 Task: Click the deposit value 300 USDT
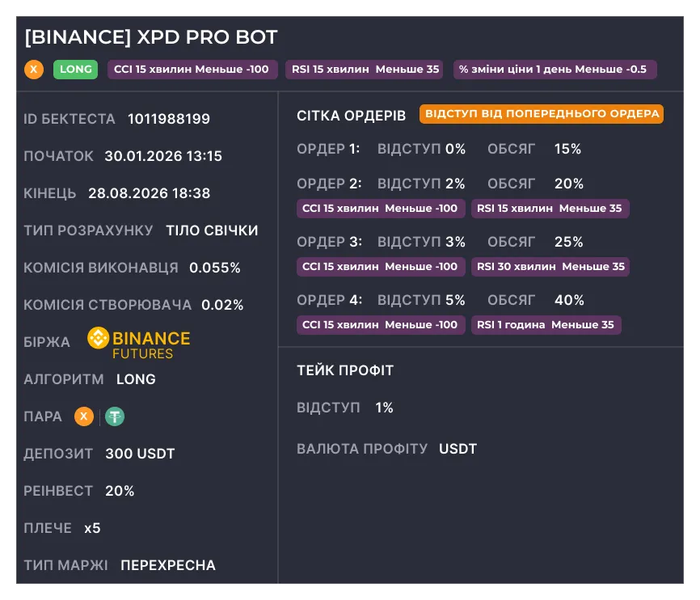click(x=140, y=454)
